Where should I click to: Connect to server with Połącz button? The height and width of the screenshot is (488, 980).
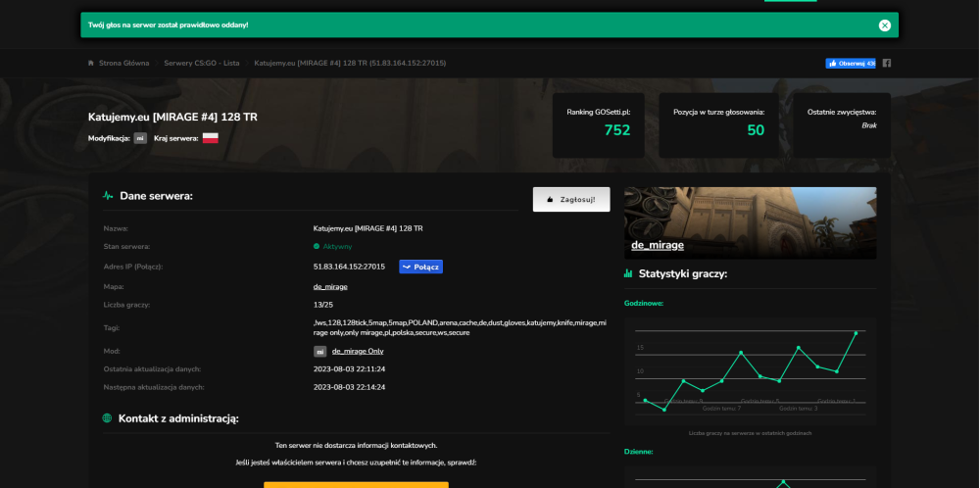(420, 267)
